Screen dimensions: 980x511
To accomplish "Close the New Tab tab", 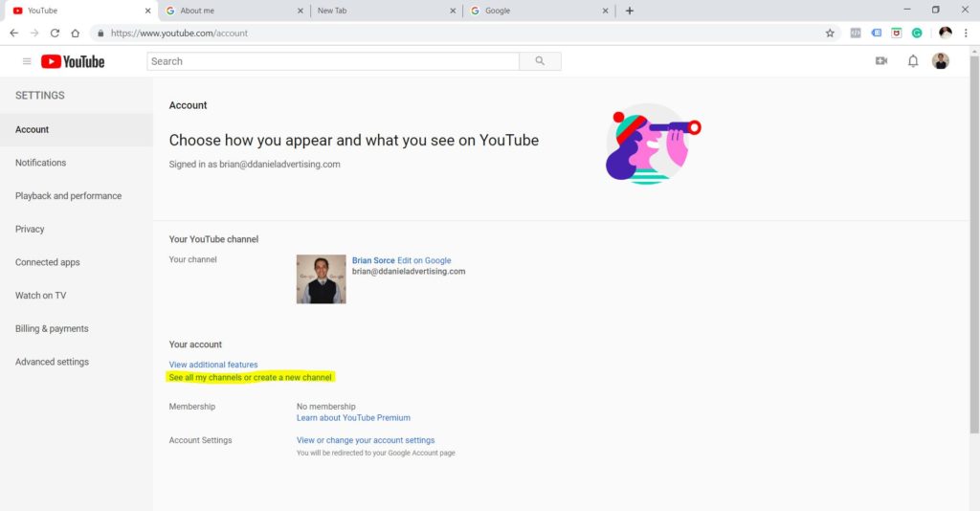I will point(453,11).
